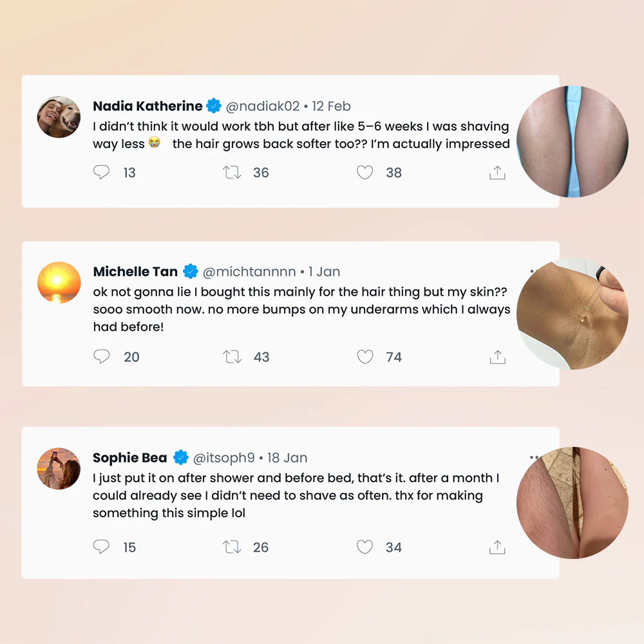
Task: Open the @itsoph9 profile link
Action: (224, 457)
